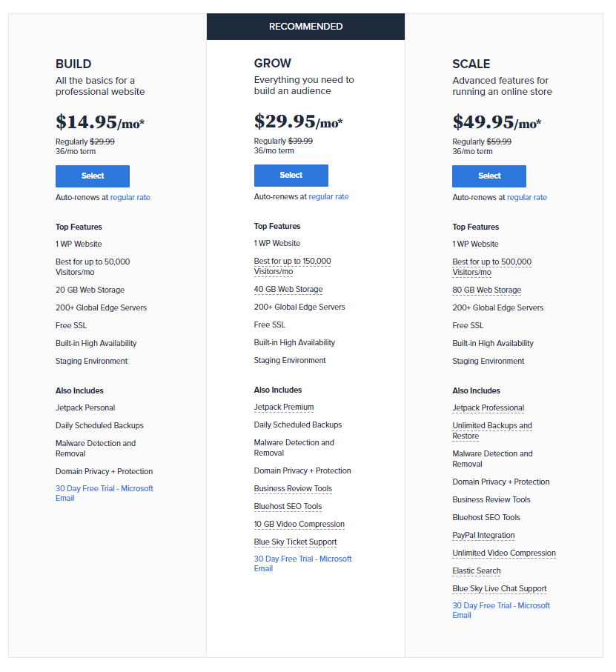This screenshot has width=616, height=672.
Task: Click Jetpack Premium tooltip text
Action: coord(284,407)
